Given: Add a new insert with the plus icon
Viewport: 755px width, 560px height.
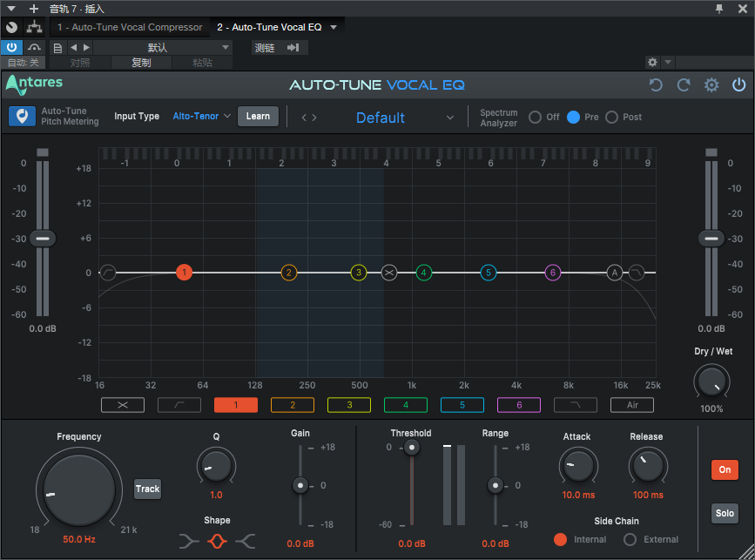Looking at the screenshot, I should tap(34, 9).
